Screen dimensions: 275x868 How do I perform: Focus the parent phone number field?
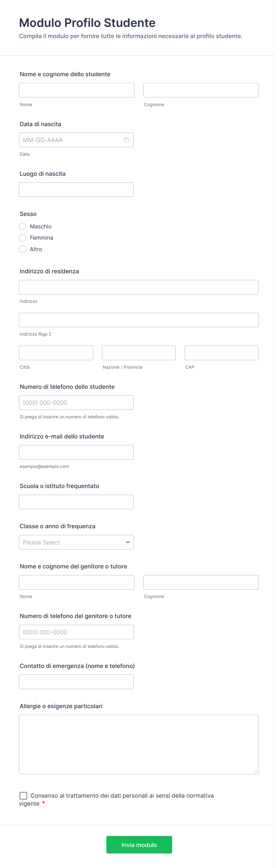(76, 632)
